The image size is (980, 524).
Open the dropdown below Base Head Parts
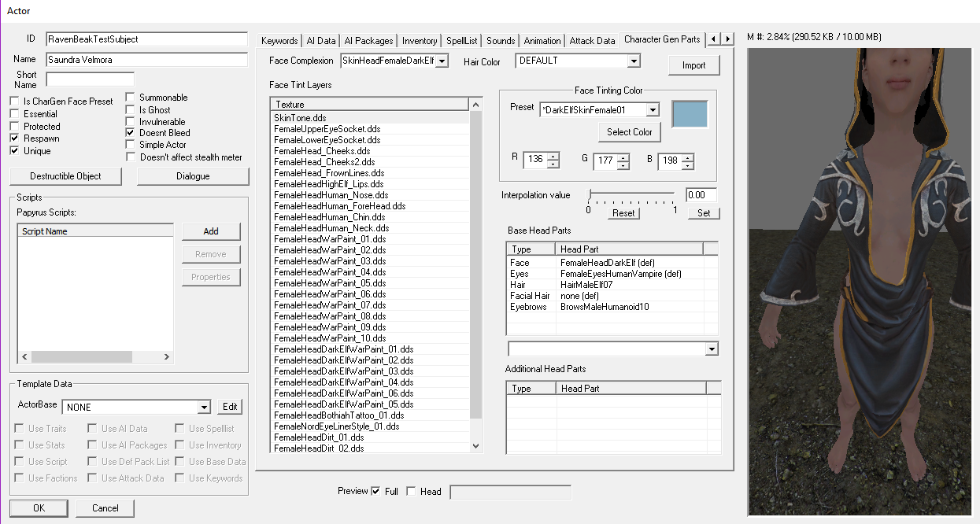pyautogui.click(x=712, y=349)
